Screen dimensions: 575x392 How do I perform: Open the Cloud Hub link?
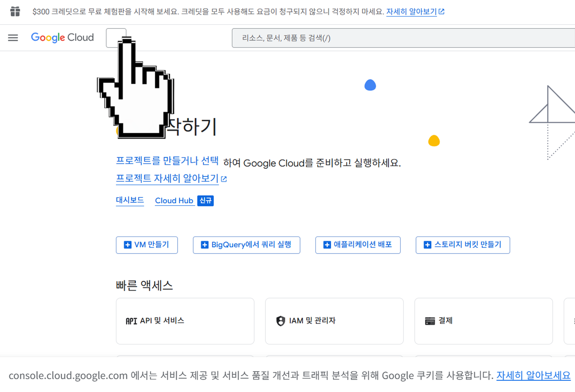(174, 201)
